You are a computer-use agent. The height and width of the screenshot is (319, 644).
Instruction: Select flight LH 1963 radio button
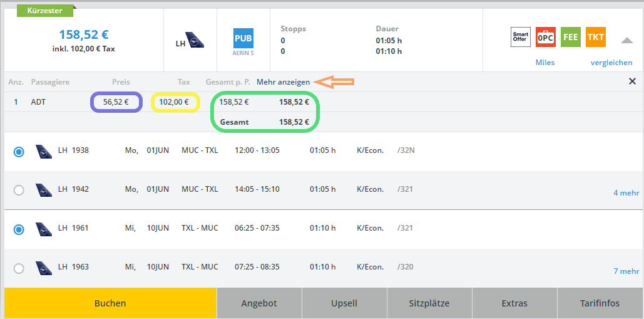(19, 268)
